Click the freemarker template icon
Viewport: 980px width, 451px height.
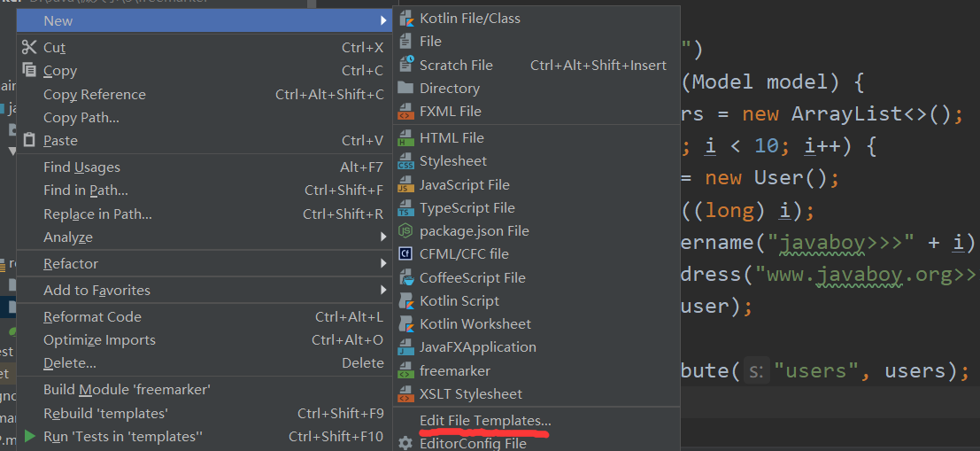[x=406, y=371]
